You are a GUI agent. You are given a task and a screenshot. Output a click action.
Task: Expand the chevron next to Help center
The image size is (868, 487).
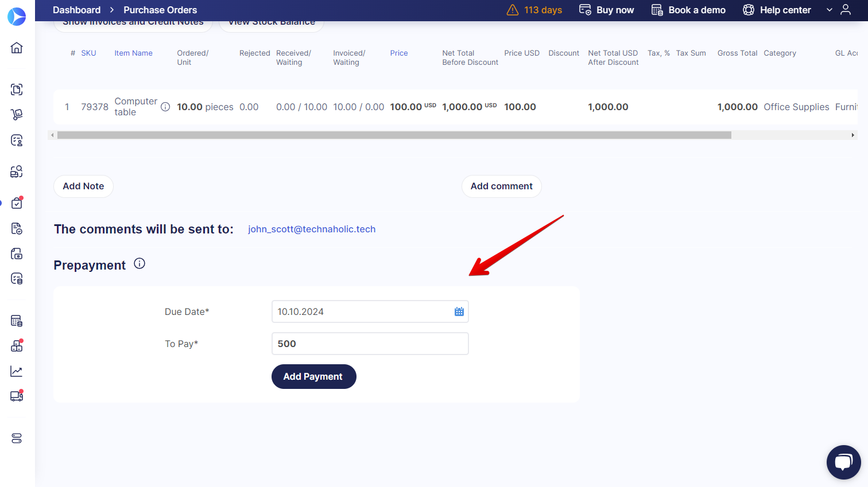pos(829,10)
